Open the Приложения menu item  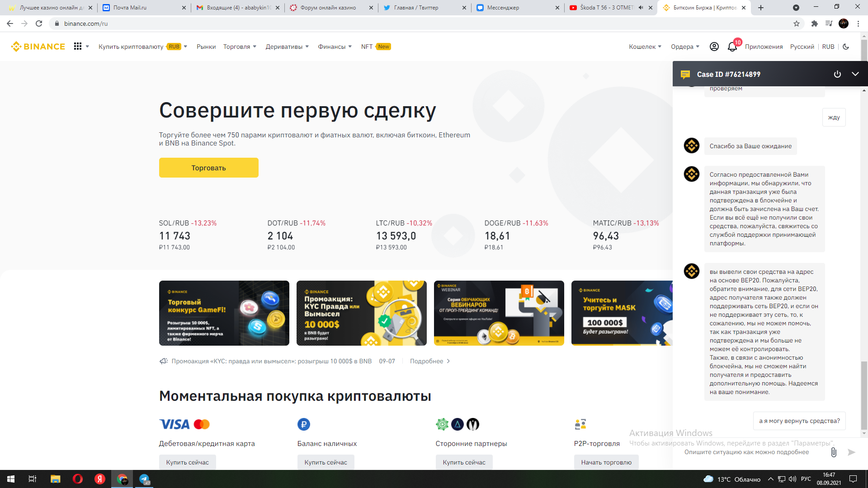point(764,47)
